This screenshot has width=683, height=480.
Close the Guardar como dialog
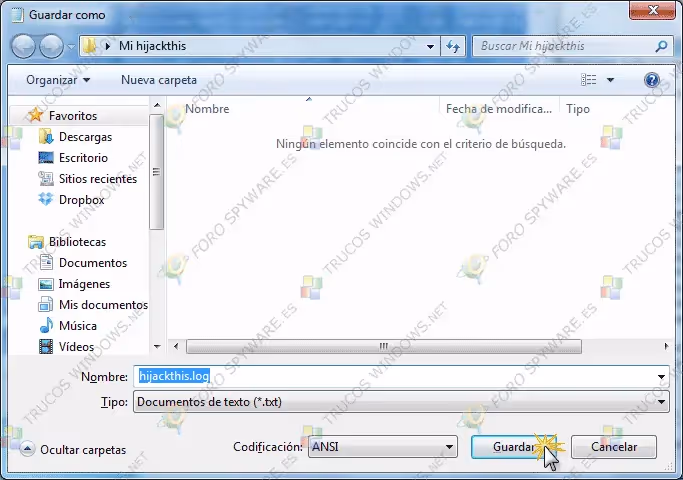tap(652, 10)
